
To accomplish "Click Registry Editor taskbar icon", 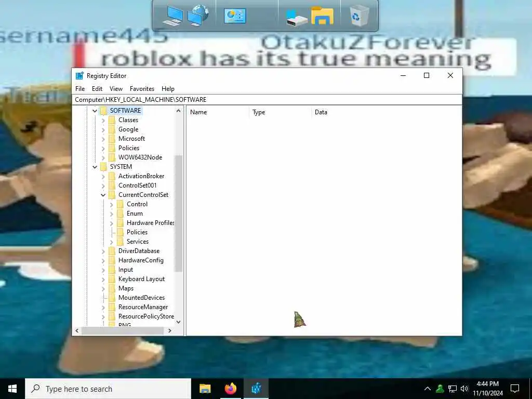I will pos(256,389).
